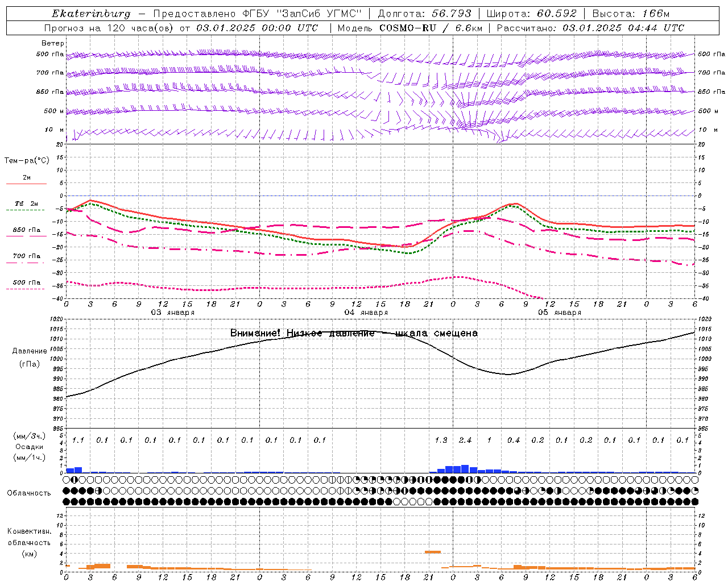
Task: Click the left 500 м wind level label
Action: (x=54, y=111)
